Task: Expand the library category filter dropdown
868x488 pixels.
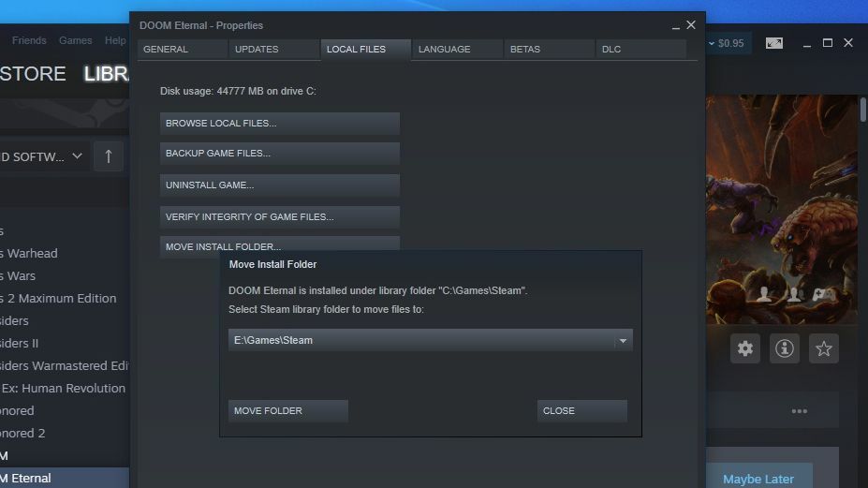Action: coord(77,156)
